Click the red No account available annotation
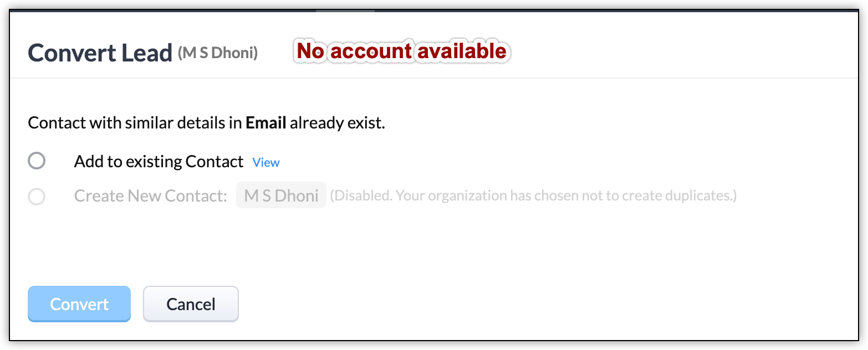The height and width of the screenshot is (350, 868). [401, 52]
